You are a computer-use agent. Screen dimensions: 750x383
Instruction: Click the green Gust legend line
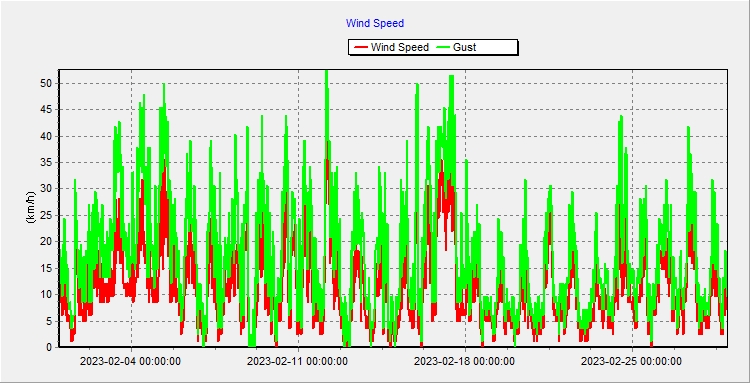[444, 47]
